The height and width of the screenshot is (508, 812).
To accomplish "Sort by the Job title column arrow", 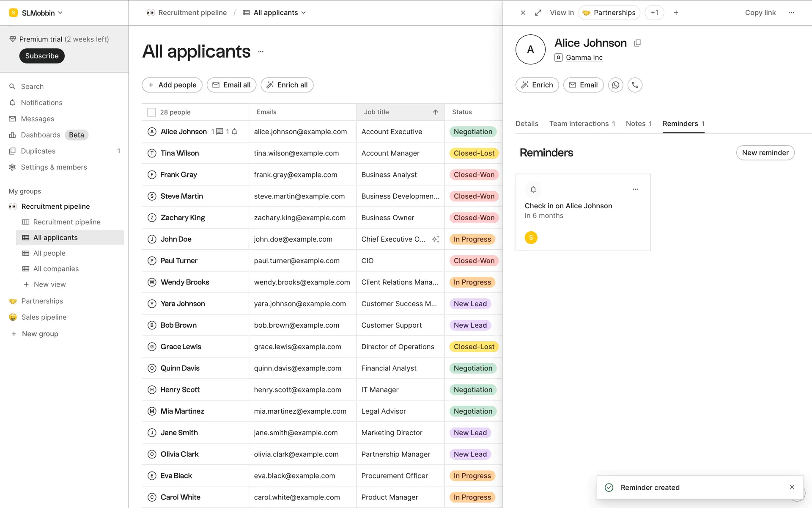I will click(x=435, y=112).
